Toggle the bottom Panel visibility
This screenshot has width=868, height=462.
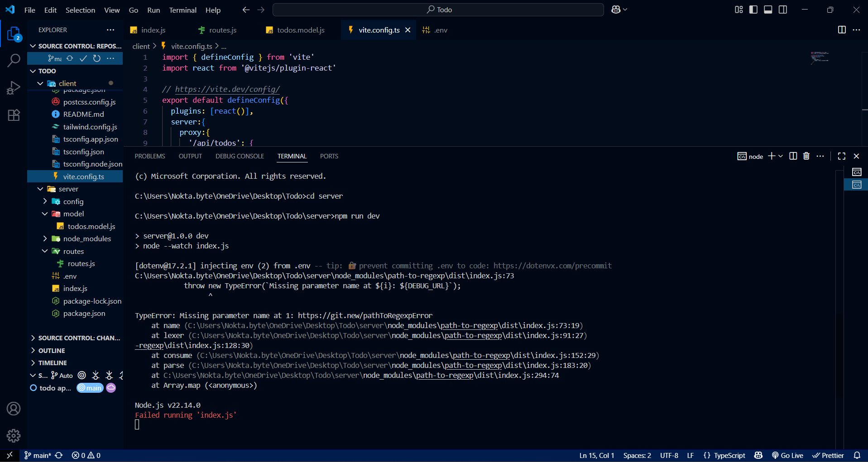click(768, 10)
